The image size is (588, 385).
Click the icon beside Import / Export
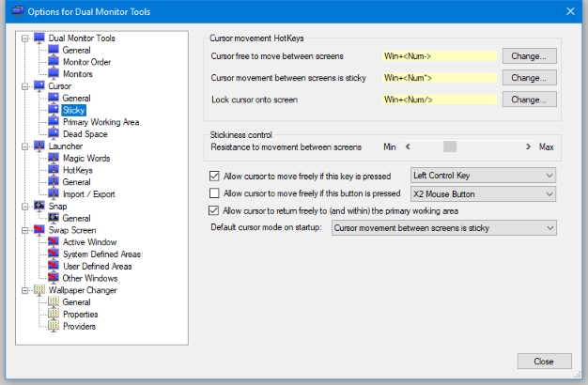[x=54, y=193]
